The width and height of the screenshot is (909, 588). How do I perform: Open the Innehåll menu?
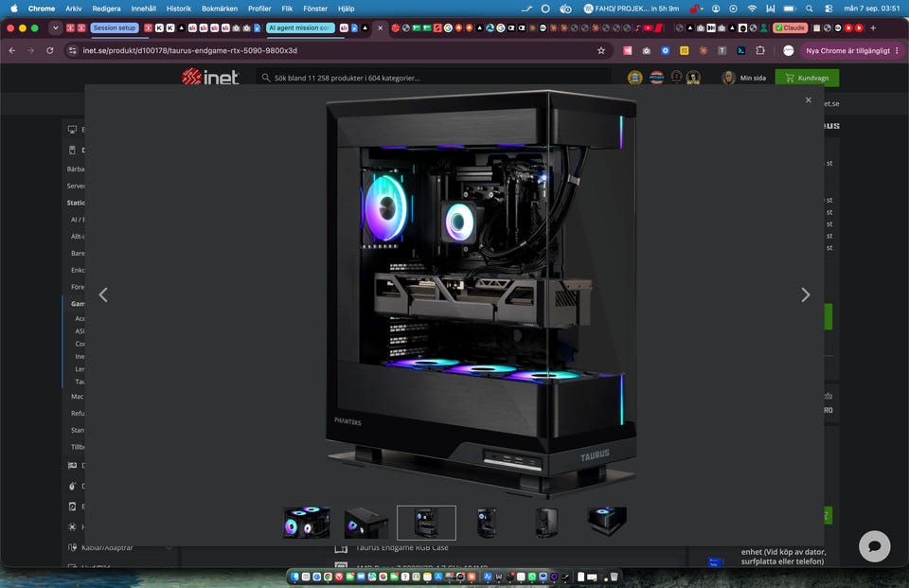[143, 9]
